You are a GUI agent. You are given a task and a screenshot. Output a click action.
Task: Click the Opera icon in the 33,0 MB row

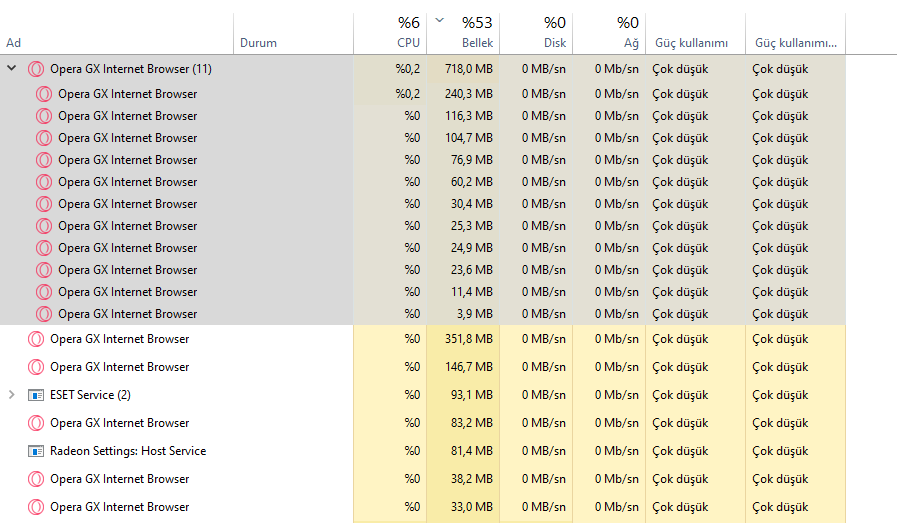click(36, 507)
